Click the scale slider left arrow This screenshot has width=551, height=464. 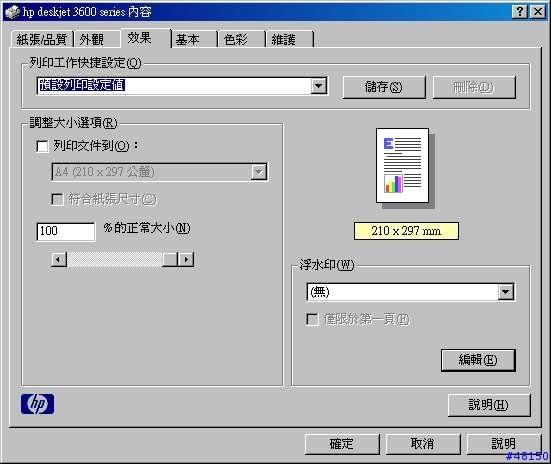(x=59, y=259)
